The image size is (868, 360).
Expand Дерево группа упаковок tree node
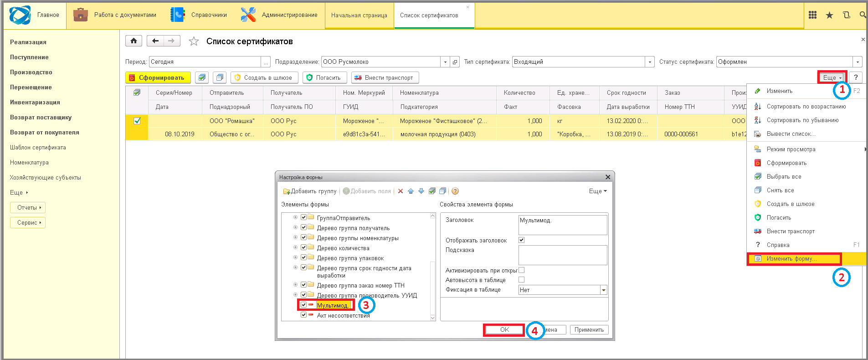(x=295, y=257)
